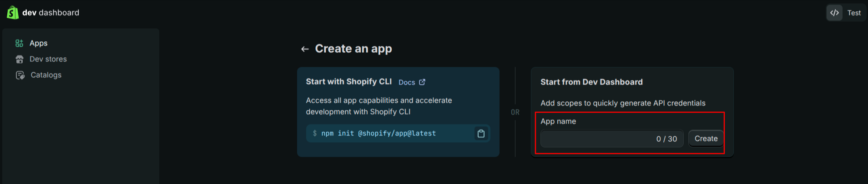Image resolution: width=868 pixels, height=184 pixels.
Task: Click the Catalogs icon in sidebar
Action: click(x=20, y=75)
